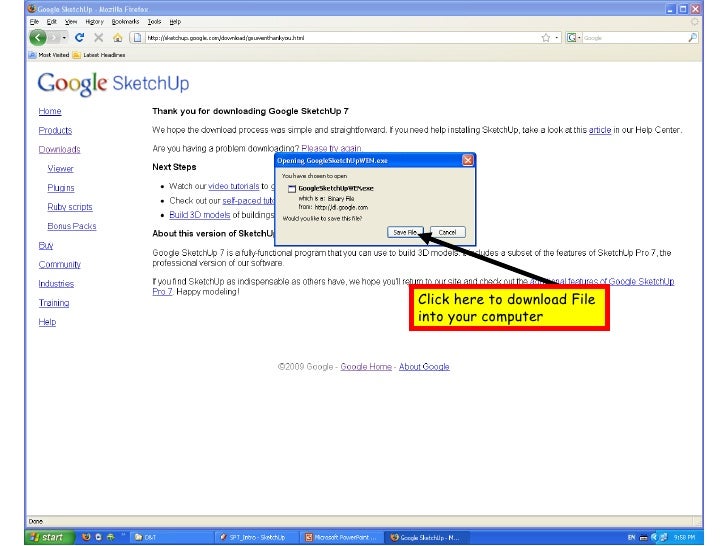
Task: Click the browser Forward arrow button
Action: click(x=54, y=38)
